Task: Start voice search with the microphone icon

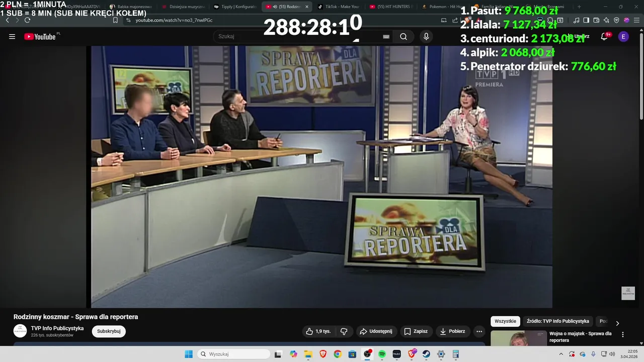Action: coord(426,37)
